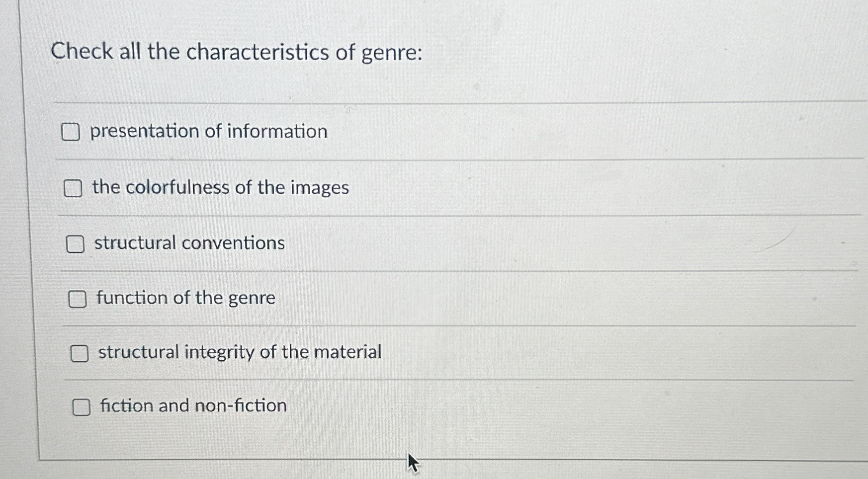Check the "the colorfulness of the images" checkbox
This screenshot has width=868, height=479.
[x=74, y=189]
